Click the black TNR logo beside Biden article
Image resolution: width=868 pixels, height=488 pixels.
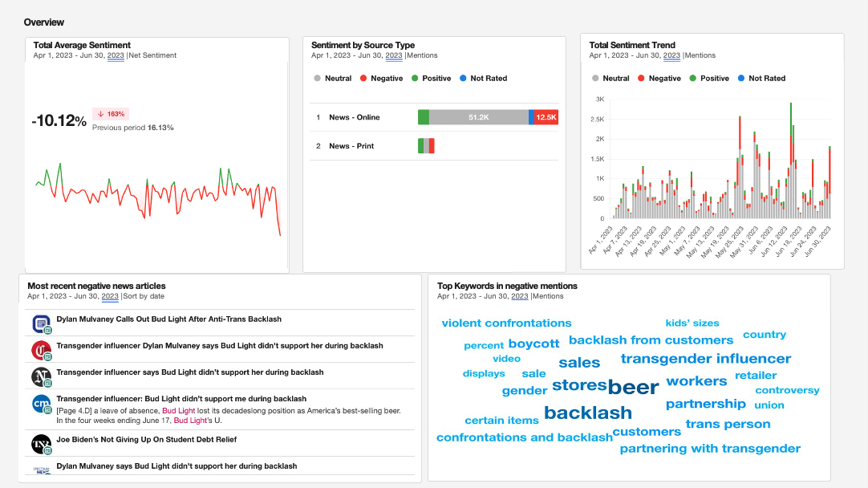click(41, 443)
